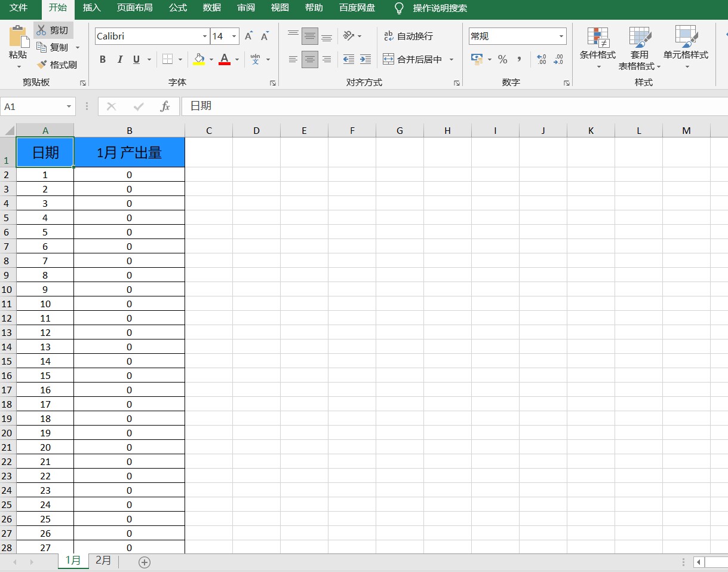The image size is (728, 572).
Task: Toggle Italic formatting
Action: (119, 59)
